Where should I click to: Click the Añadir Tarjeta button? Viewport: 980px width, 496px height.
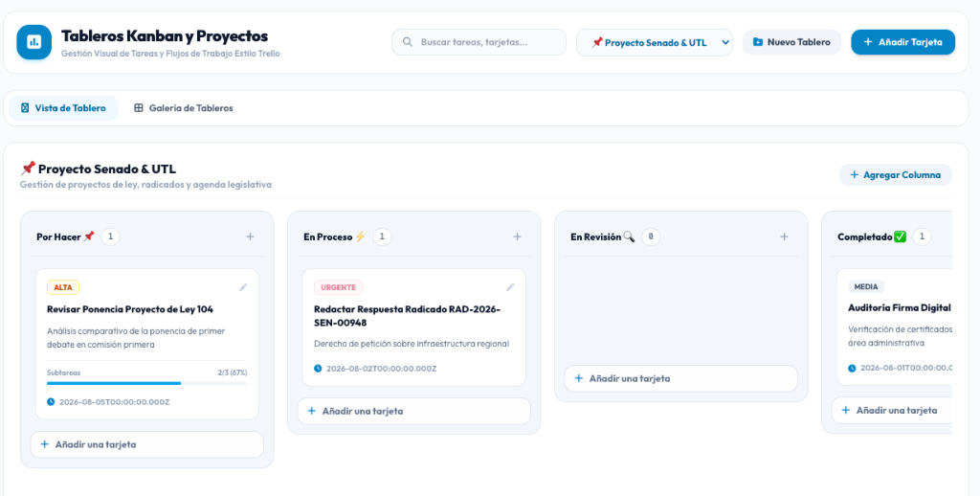click(902, 42)
